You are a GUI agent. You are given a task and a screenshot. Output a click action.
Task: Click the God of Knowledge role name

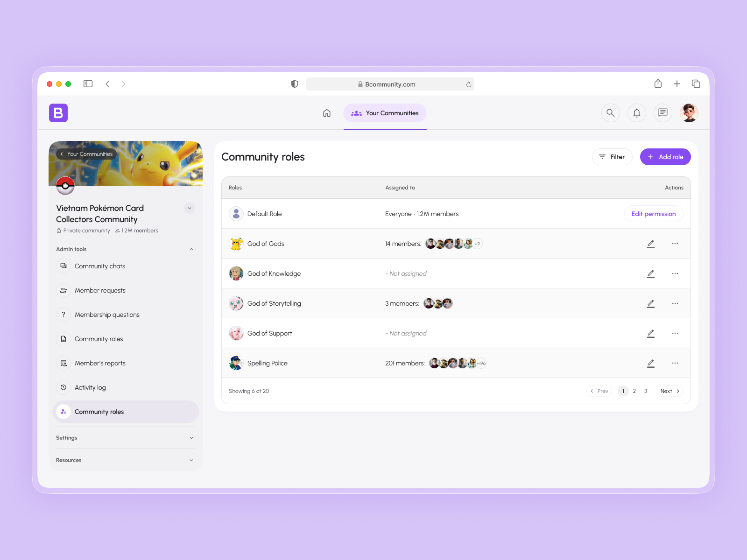[274, 273]
